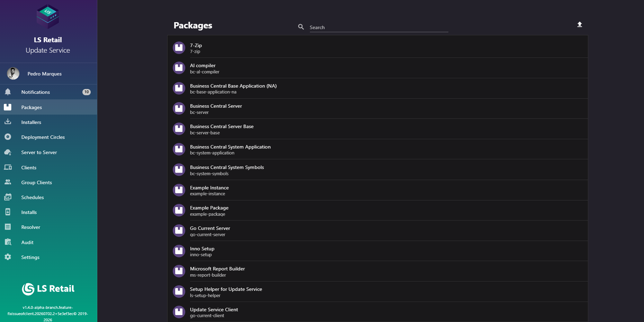Click the Clients devices icon
The height and width of the screenshot is (322, 644).
coord(8,167)
